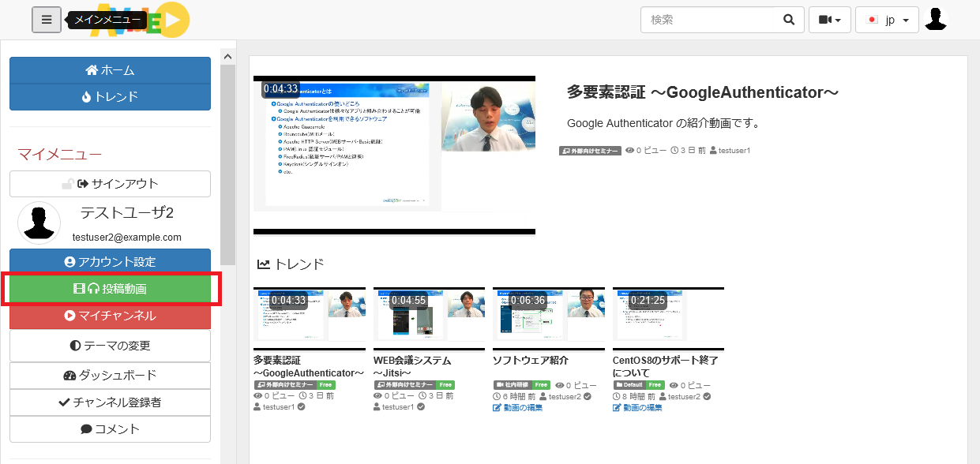Click the テストユーザ2 profile picture
Image resolution: width=980 pixels, height=464 pixels.
[39, 223]
